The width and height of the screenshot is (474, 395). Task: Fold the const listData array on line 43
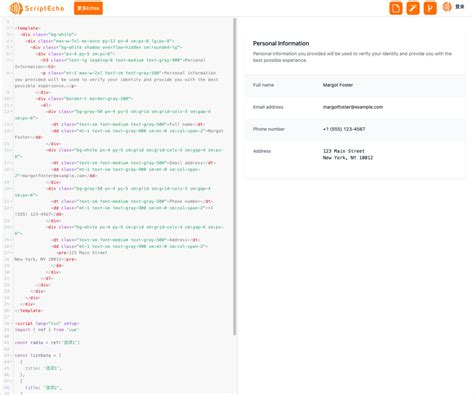(x=12, y=355)
